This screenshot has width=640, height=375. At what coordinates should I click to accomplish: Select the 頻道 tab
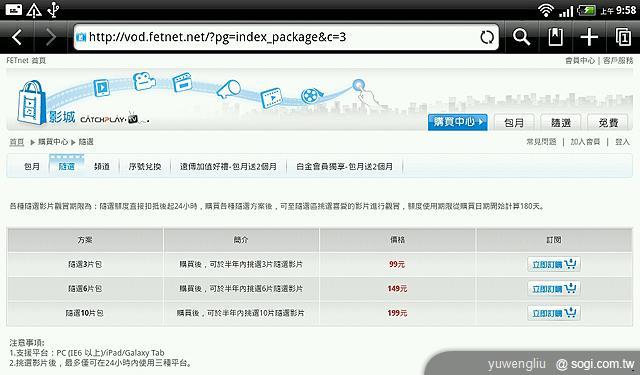click(102, 166)
